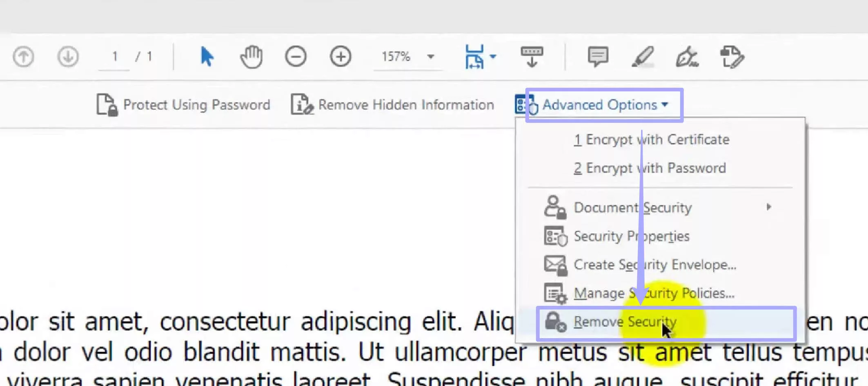Image resolution: width=868 pixels, height=386 pixels.
Task: Open the page scrolling display icon
Action: point(532,57)
